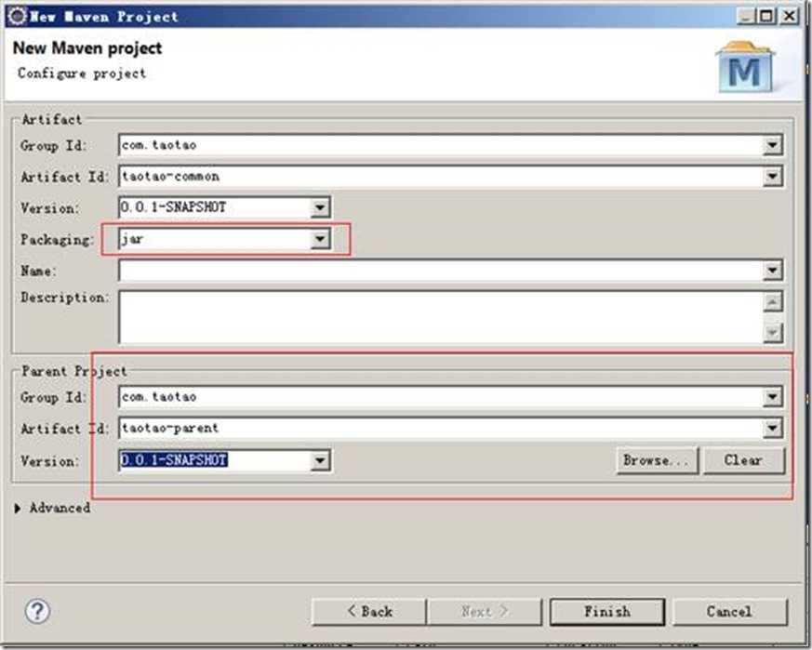Open the Parent Project Group Id dropdown
The height and width of the screenshot is (650, 812).
pyautogui.click(x=772, y=397)
